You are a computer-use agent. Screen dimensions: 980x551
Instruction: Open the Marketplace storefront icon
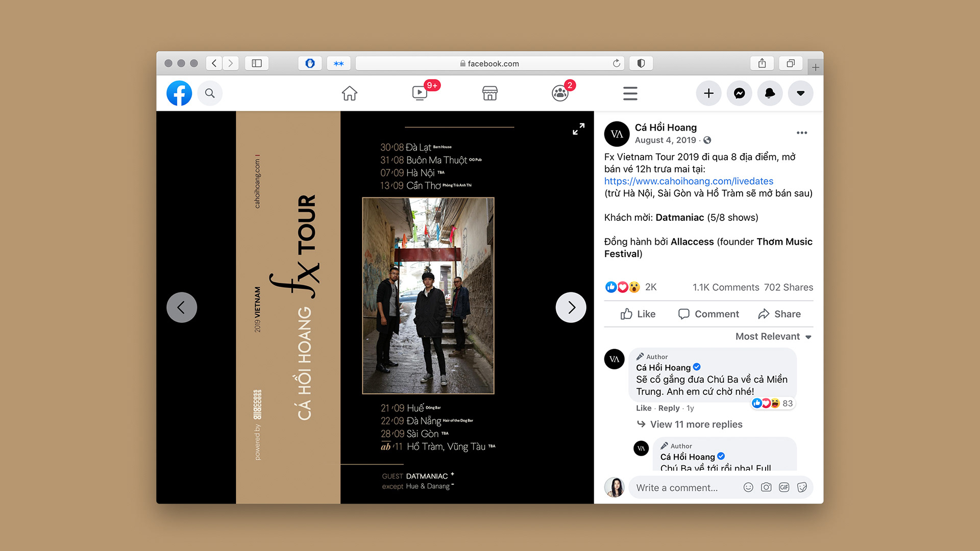489,93
